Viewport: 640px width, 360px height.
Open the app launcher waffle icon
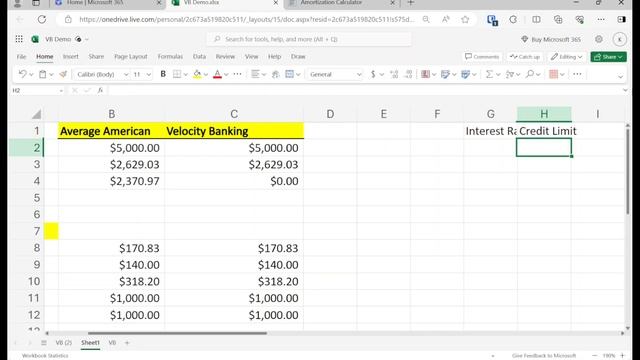click(x=19, y=39)
